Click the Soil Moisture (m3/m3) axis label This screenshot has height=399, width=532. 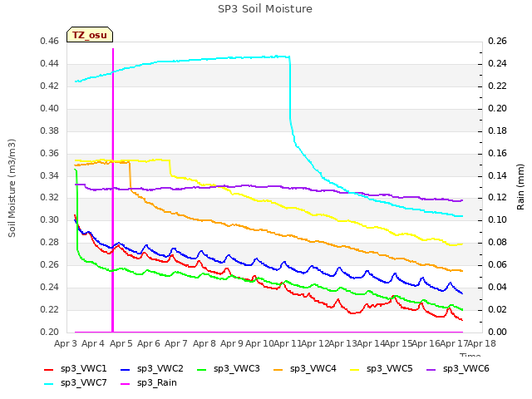(12, 188)
